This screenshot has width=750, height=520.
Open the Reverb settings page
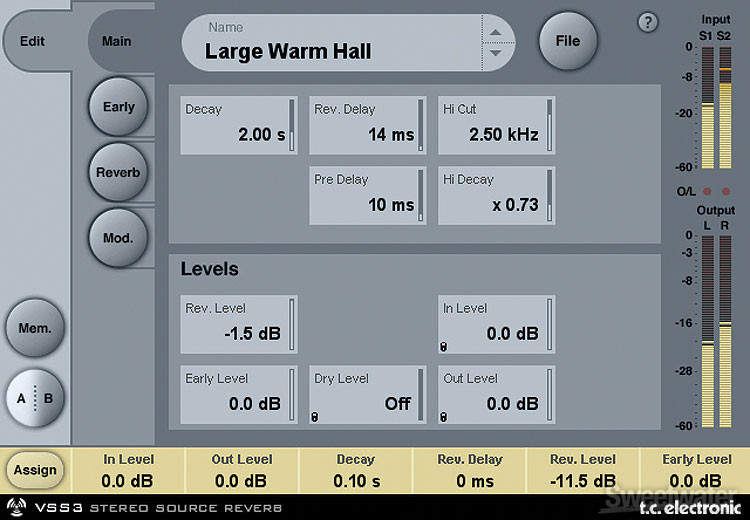(x=118, y=172)
